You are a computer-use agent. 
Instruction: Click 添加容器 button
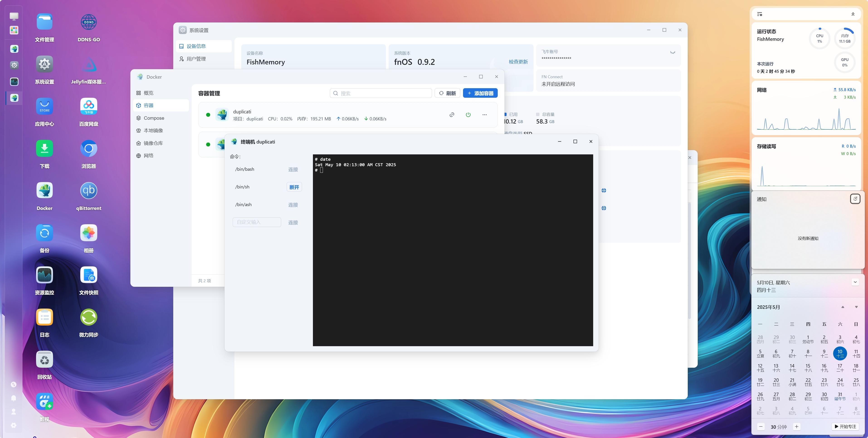tap(480, 93)
